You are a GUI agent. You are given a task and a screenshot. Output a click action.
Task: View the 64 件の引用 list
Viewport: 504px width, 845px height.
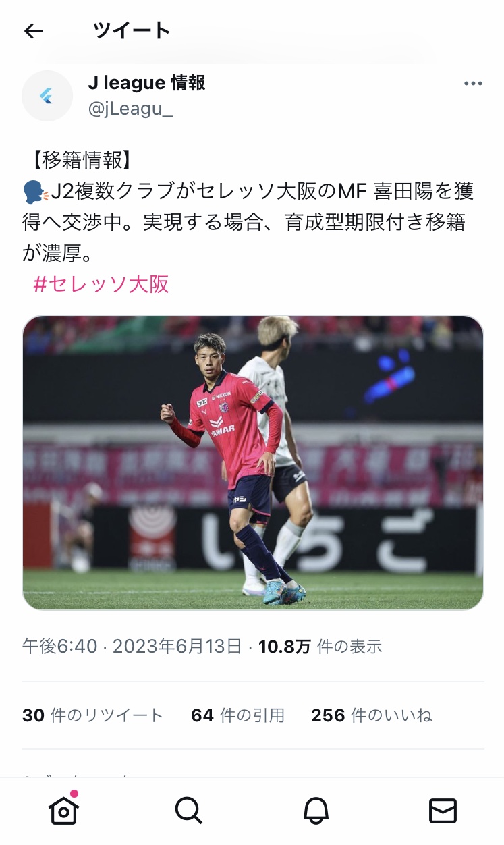click(237, 715)
